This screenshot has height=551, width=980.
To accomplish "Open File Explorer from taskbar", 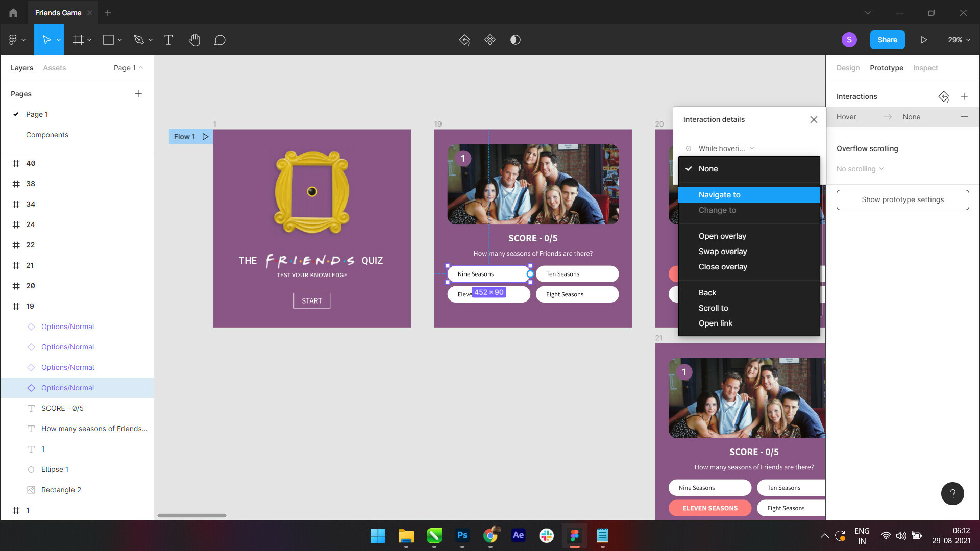I will tap(406, 536).
